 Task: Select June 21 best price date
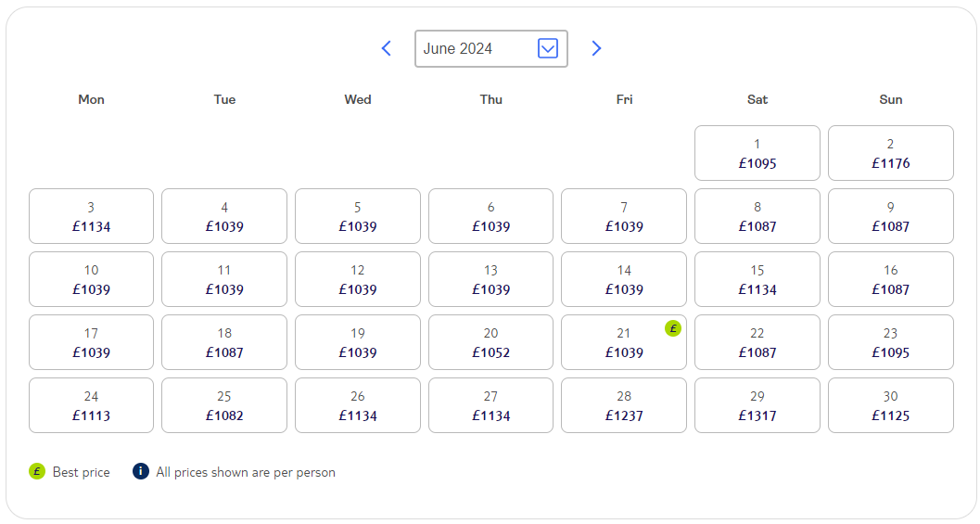coord(624,342)
